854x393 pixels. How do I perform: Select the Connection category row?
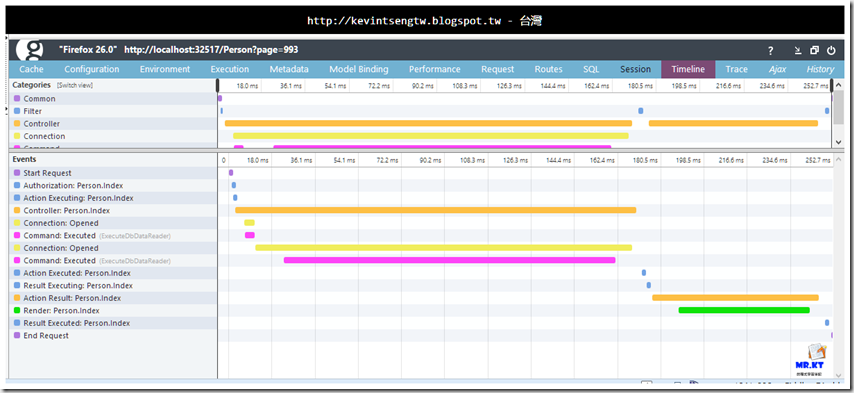click(113, 136)
